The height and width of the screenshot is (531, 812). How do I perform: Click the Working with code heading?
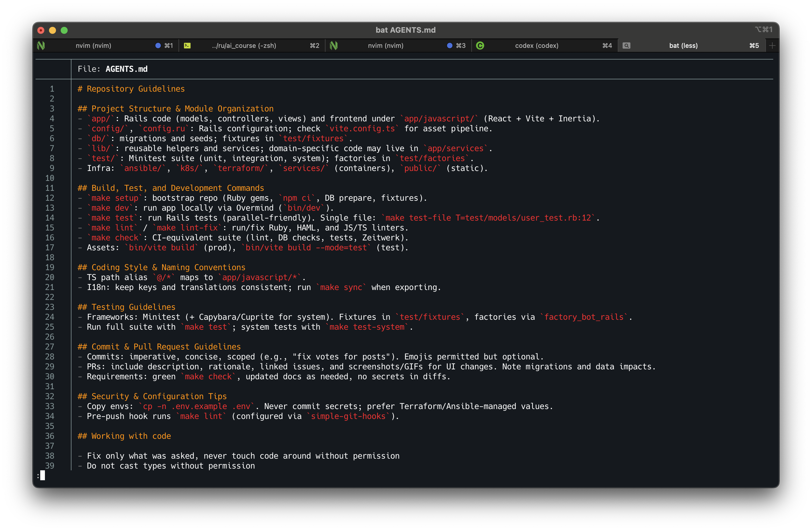tap(124, 436)
